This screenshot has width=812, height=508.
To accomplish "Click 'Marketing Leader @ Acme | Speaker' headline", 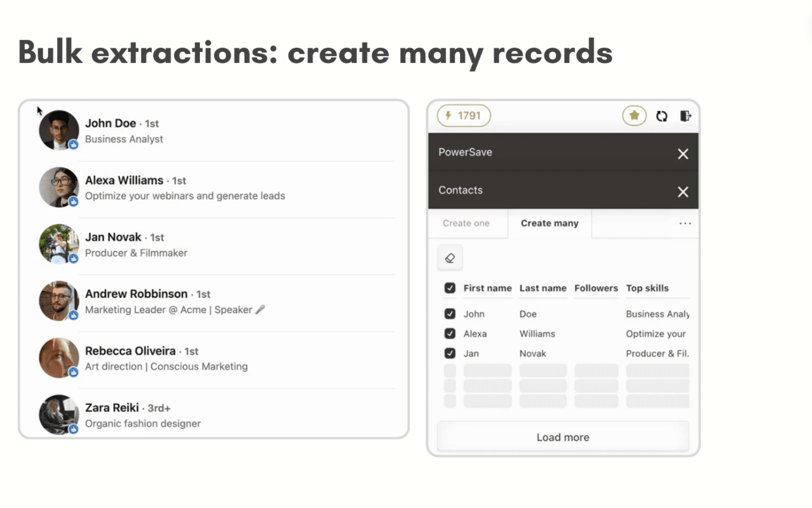I will 175,310.
